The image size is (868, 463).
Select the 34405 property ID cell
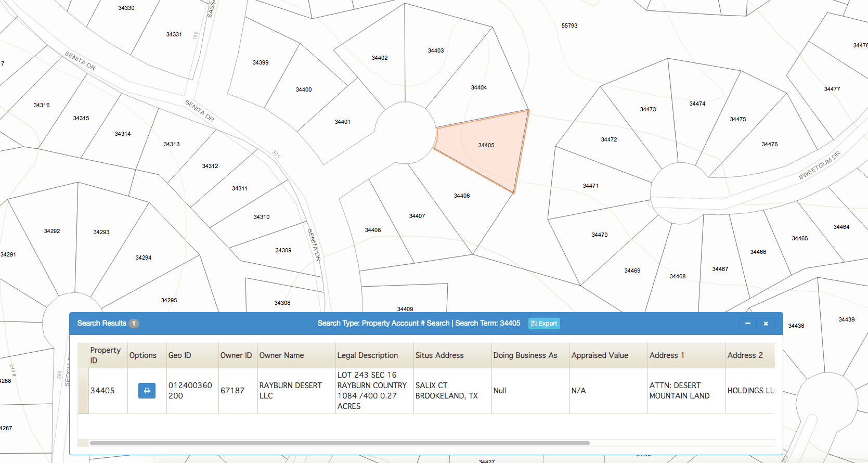tap(108, 391)
